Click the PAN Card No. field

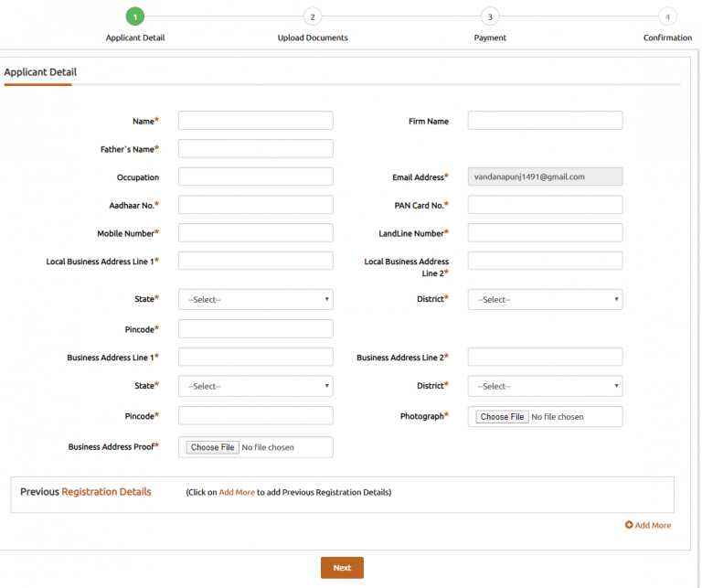(x=545, y=205)
